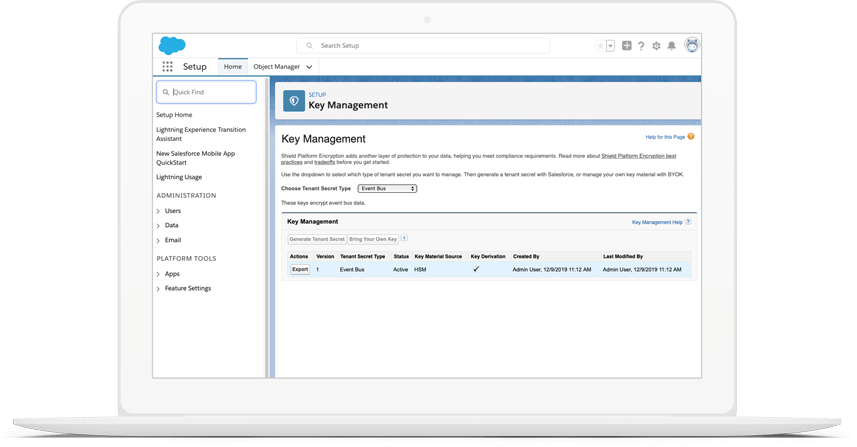
Task: Open the Key Management Help link
Action: [657, 222]
